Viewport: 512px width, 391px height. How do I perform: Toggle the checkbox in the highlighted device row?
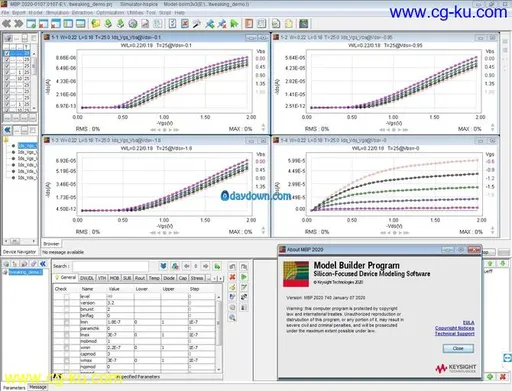tap(7, 53)
